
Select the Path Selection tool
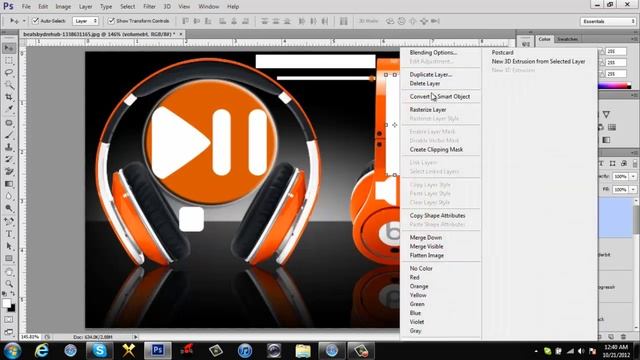(9, 246)
